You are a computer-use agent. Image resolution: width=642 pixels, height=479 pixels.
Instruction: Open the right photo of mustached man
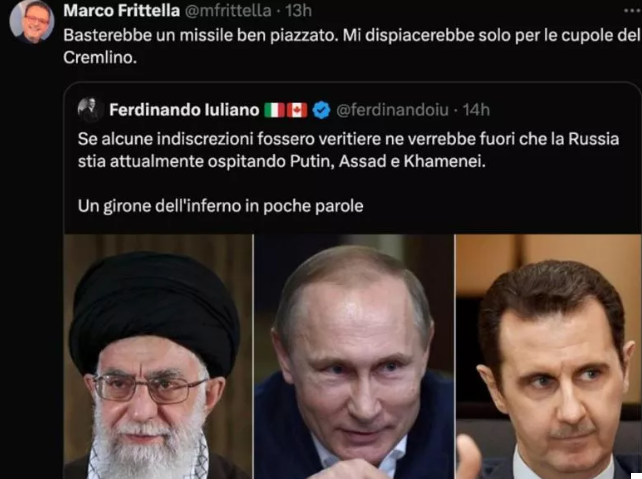(x=548, y=357)
